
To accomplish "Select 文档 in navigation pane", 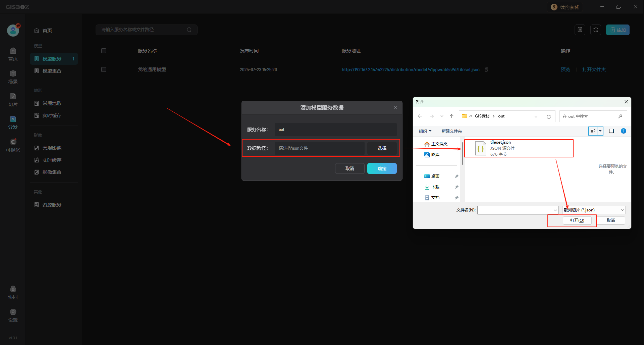I will pos(432,198).
